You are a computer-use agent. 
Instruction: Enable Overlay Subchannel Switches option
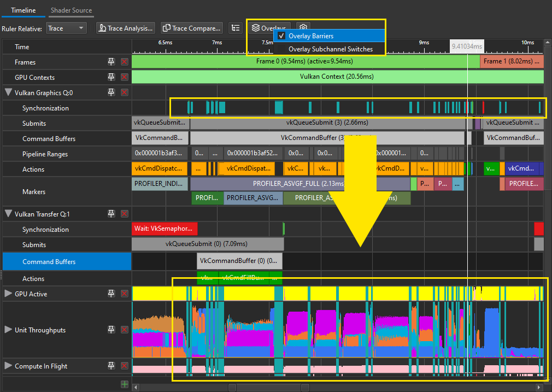coord(330,49)
